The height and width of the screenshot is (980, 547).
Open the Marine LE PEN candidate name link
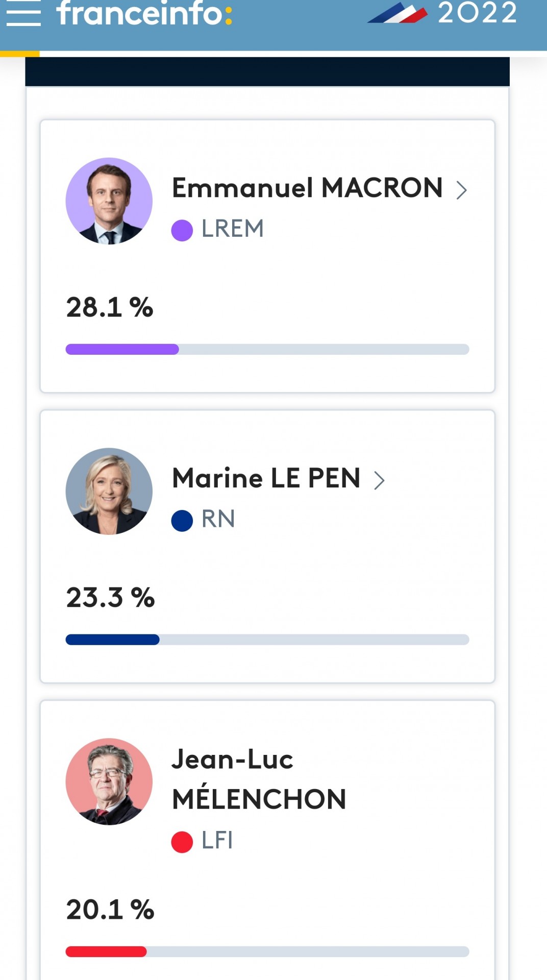tap(266, 478)
